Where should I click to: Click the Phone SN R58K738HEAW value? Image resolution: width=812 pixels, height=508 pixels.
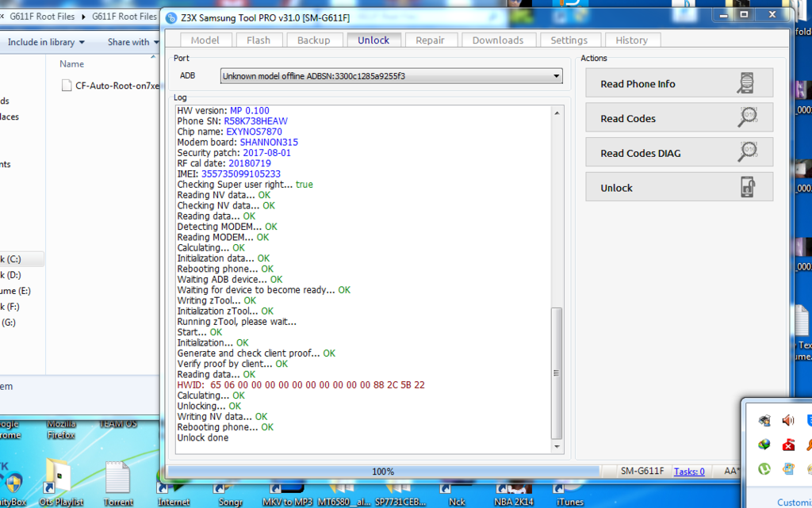[x=256, y=121]
